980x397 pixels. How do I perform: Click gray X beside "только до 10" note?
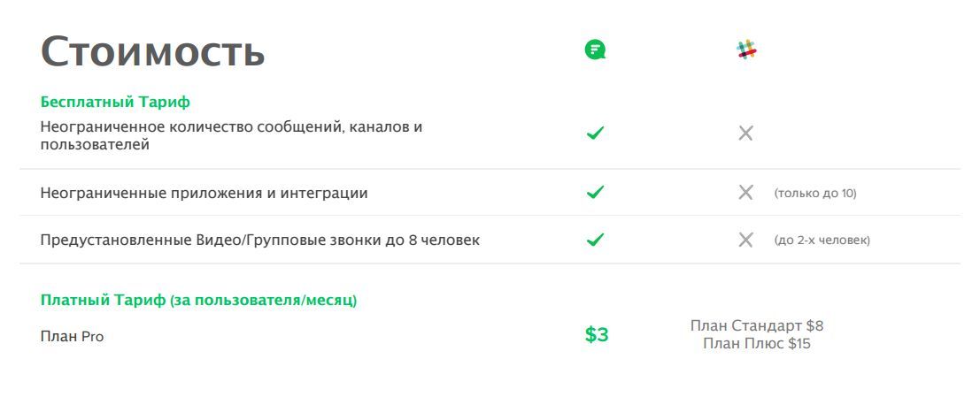[x=745, y=193]
